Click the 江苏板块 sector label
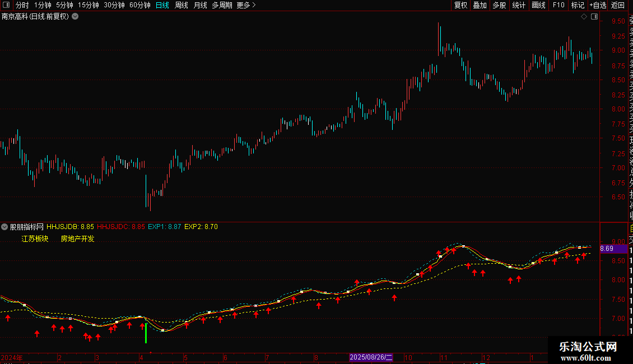Screen dimensions: 633x364 point(35,239)
